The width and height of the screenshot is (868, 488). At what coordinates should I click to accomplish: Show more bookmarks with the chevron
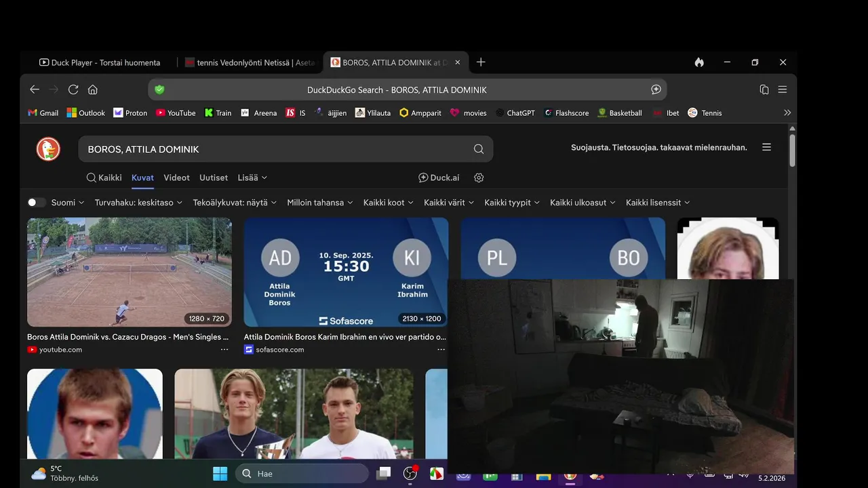tap(787, 113)
